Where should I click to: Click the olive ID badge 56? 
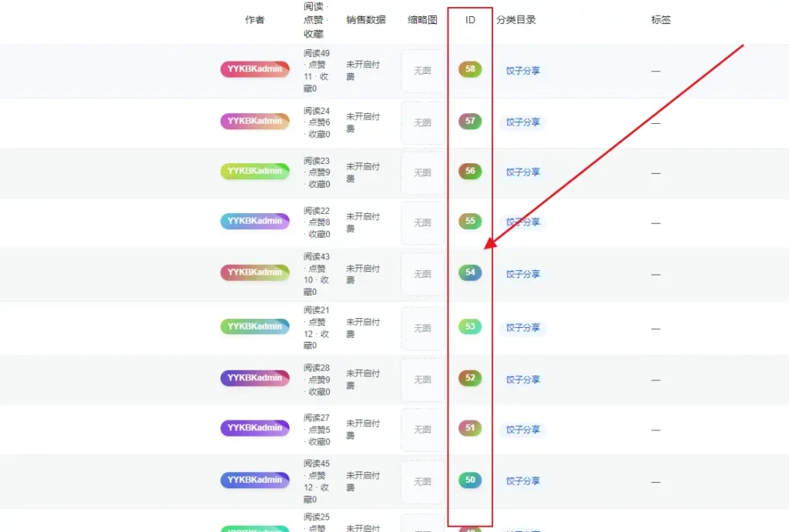pos(468,172)
